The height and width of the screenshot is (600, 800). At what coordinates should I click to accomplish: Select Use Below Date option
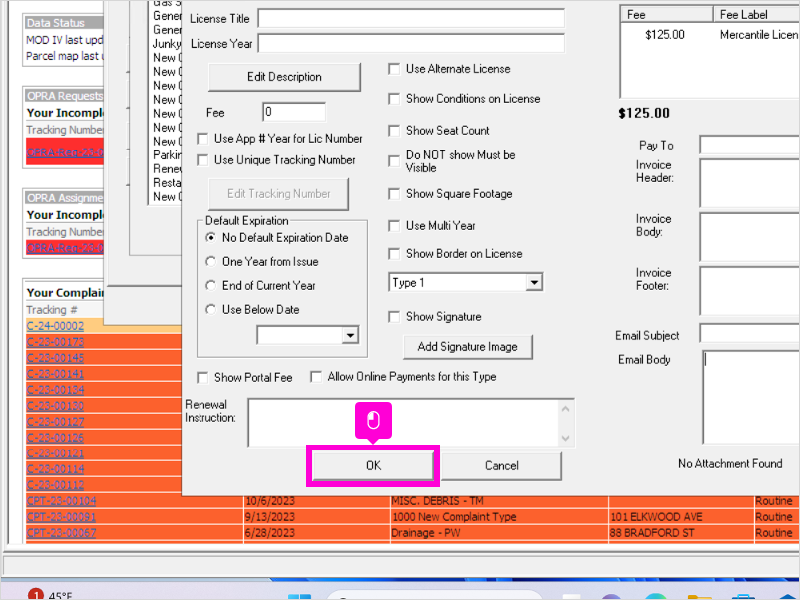210,310
